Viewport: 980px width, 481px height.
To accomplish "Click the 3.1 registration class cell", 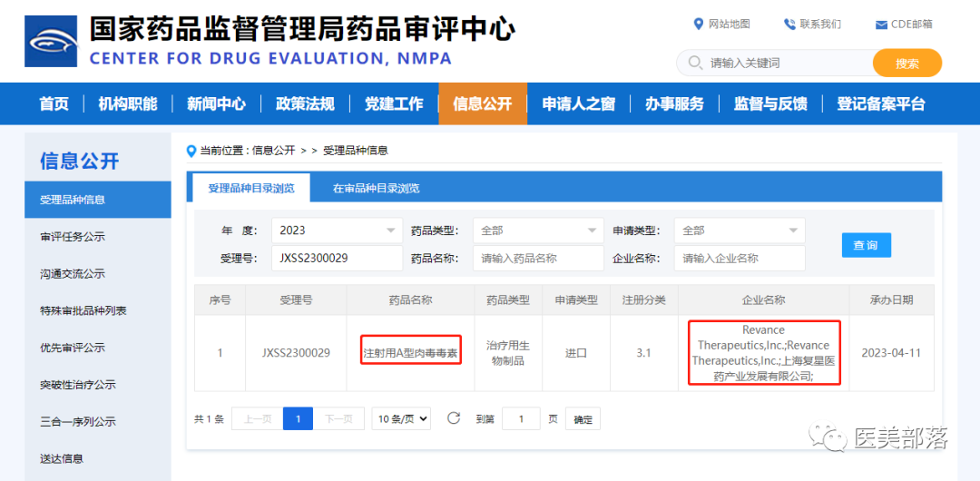I will 643,353.
